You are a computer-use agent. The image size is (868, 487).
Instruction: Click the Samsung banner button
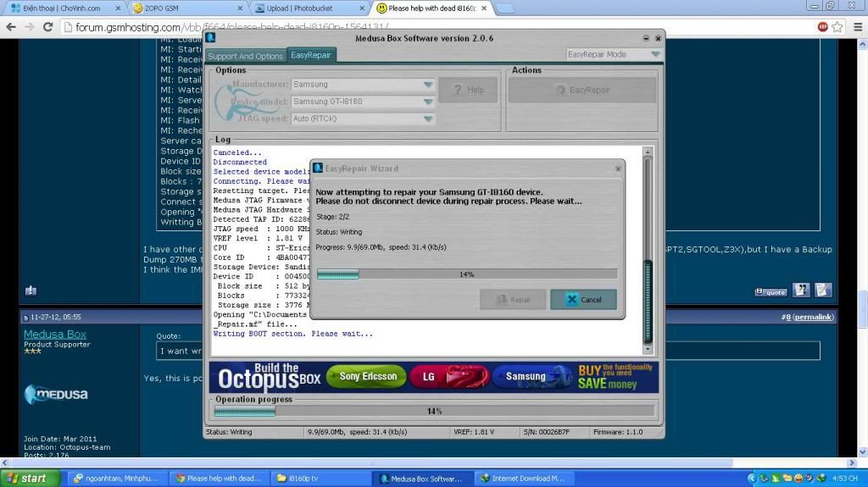click(x=532, y=377)
